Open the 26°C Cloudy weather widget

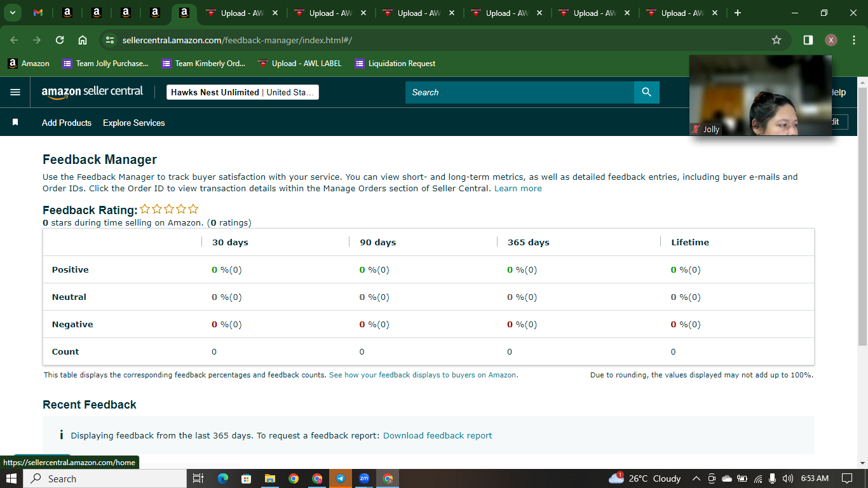(644, 478)
